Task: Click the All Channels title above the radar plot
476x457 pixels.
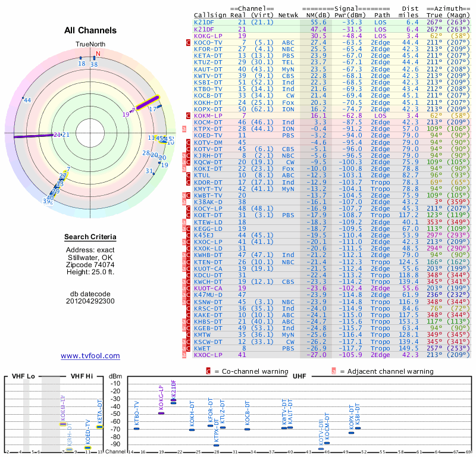Action: coord(90,30)
